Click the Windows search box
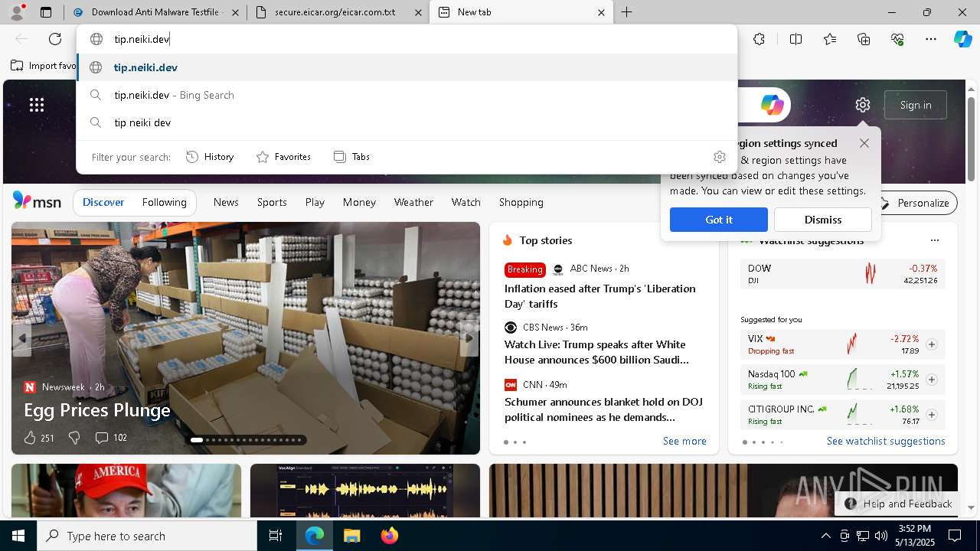The image size is (980, 551). pyautogui.click(x=147, y=536)
